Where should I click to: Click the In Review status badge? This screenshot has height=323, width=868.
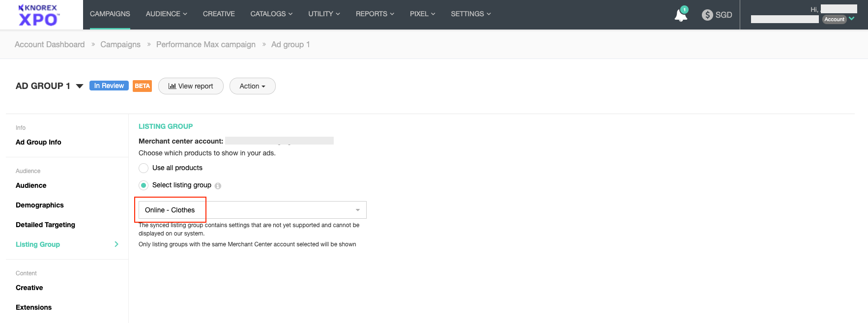[x=109, y=86]
